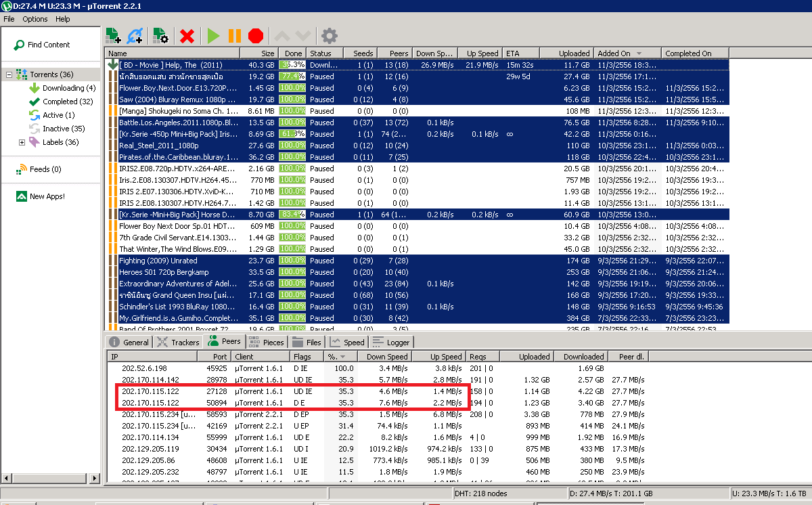Click the downloading status arrow of Help torrent
The height and width of the screenshot is (505, 812).
point(112,65)
